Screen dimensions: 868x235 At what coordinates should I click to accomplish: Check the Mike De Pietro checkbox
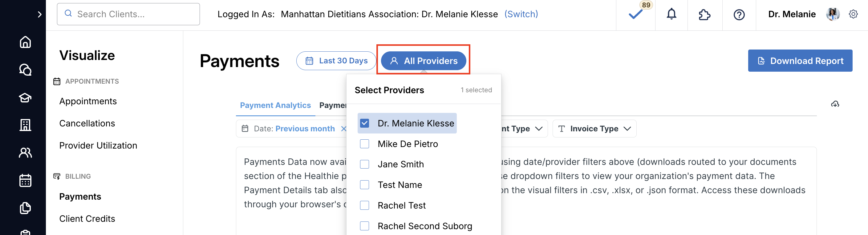point(365,144)
